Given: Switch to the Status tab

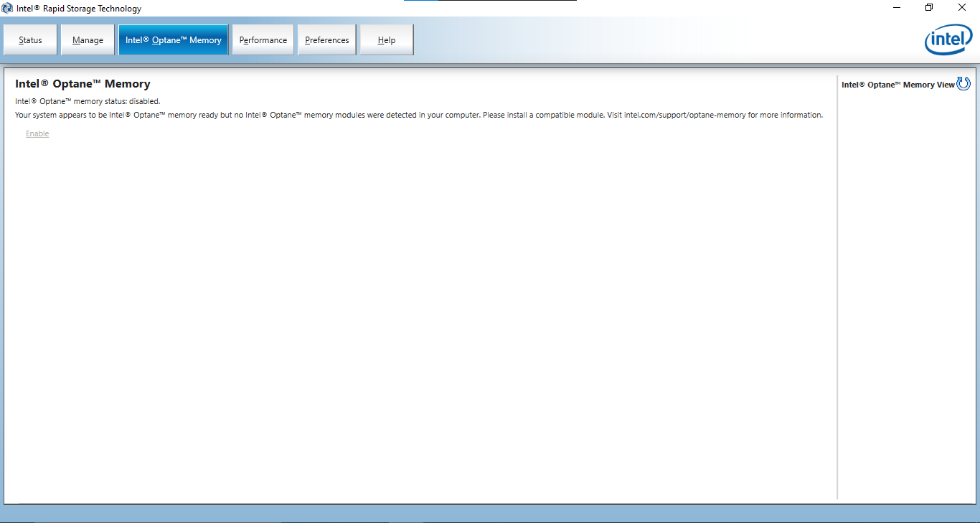Looking at the screenshot, I should click(30, 40).
